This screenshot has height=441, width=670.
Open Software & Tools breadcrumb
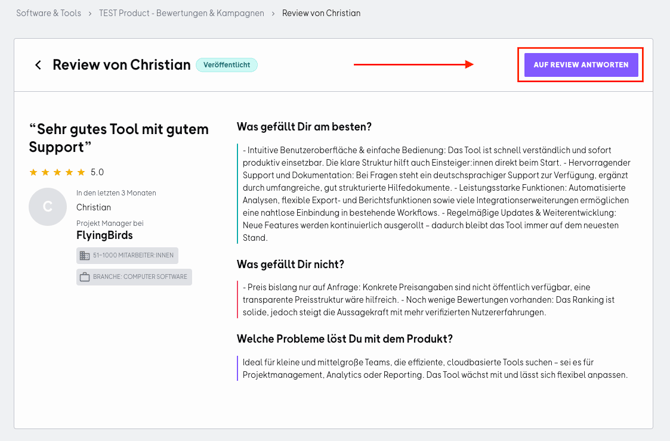pyautogui.click(x=48, y=14)
